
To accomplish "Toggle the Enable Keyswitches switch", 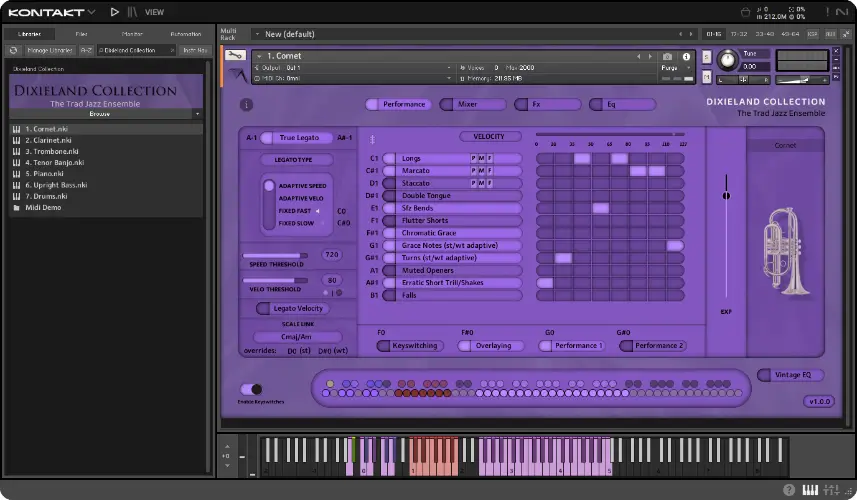I will click(251, 389).
